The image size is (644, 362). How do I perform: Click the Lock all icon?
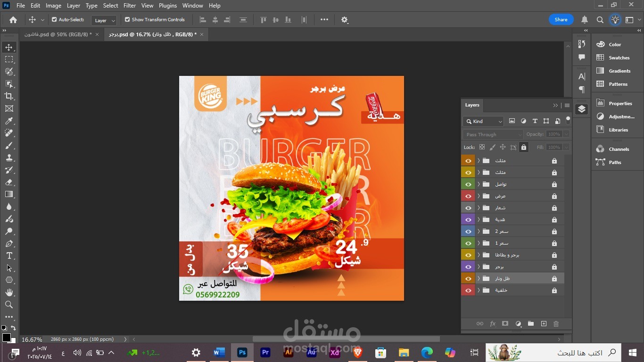[523, 148]
